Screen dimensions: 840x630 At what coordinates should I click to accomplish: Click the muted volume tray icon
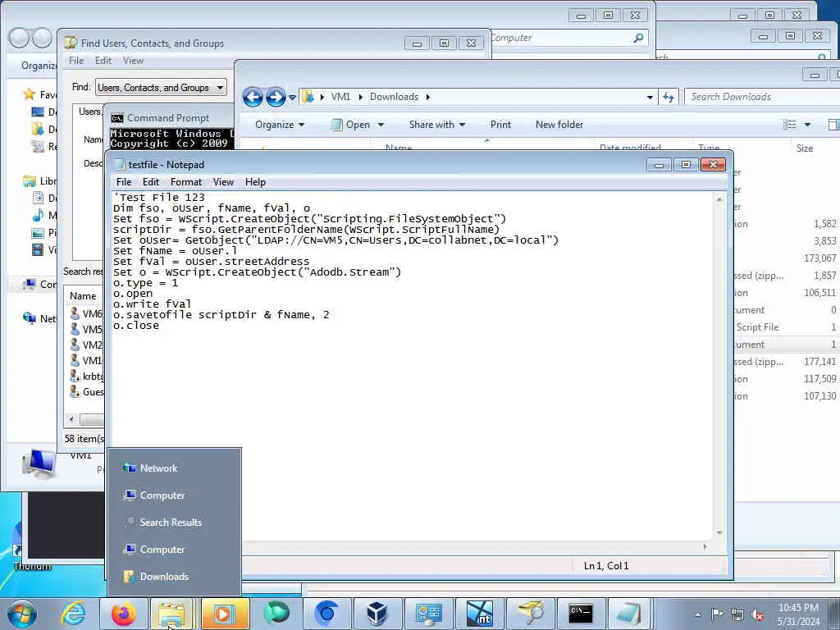[757, 614]
